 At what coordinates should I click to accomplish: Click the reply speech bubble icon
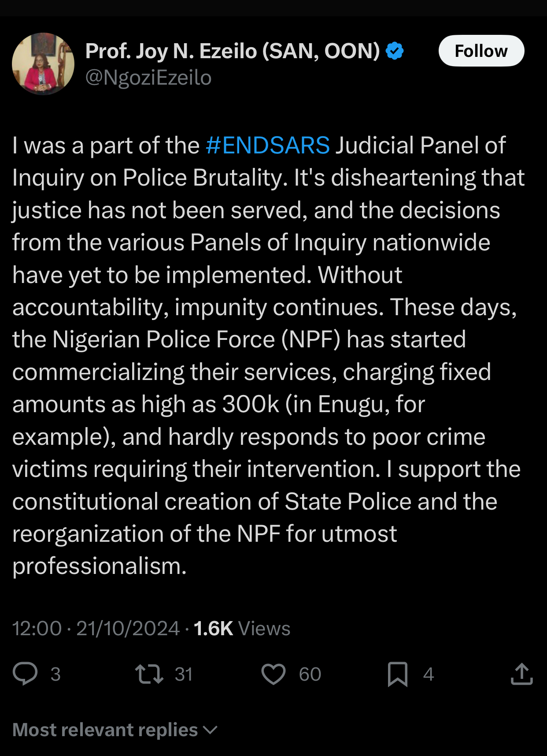(x=25, y=674)
